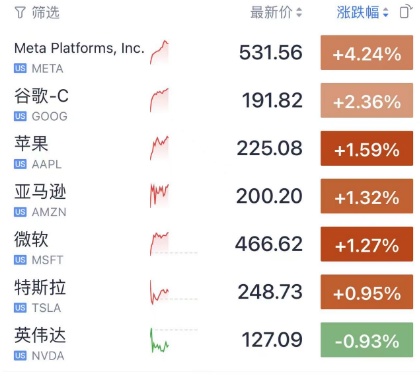Sort by 最新价 column arrows
Screen dimensions: 420x378
(x=299, y=13)
